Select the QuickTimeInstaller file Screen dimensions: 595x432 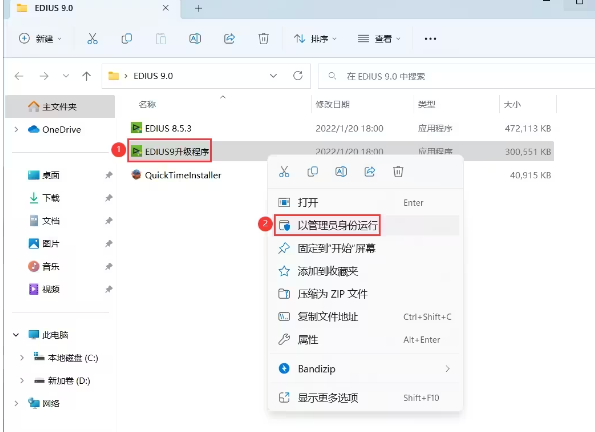tap(176, 175)
